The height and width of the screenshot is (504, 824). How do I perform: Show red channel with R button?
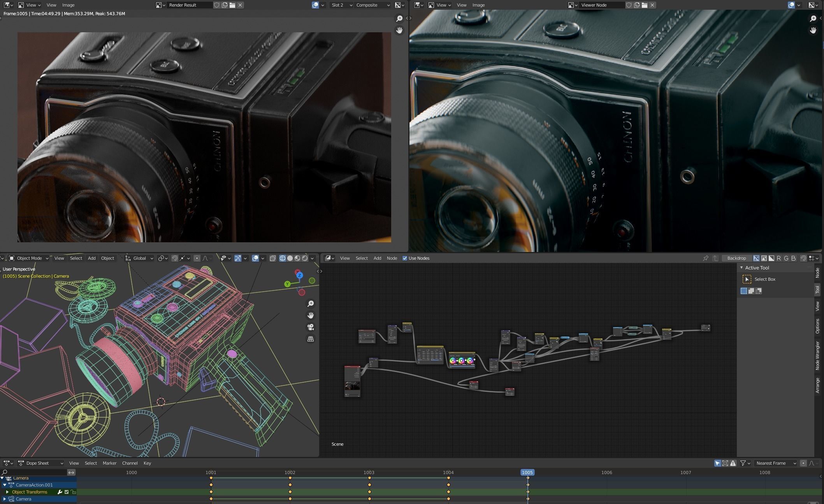coord(779,258)
